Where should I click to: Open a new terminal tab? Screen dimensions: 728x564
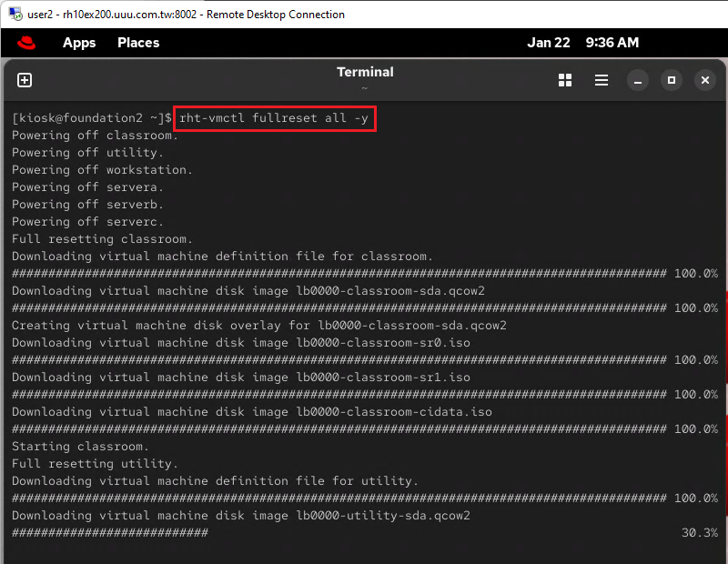[x=25, y=80]
